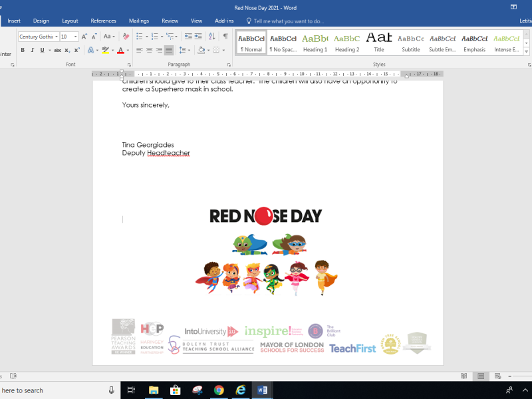Screen dimensions: 532x399
Task: Switch to the Mailings tab
Action: [138, 21]
